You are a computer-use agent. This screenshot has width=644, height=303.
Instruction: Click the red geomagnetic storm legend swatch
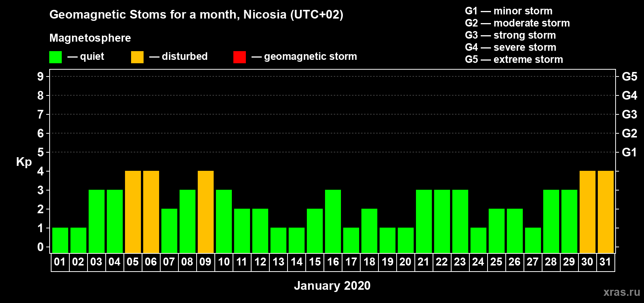239,57
